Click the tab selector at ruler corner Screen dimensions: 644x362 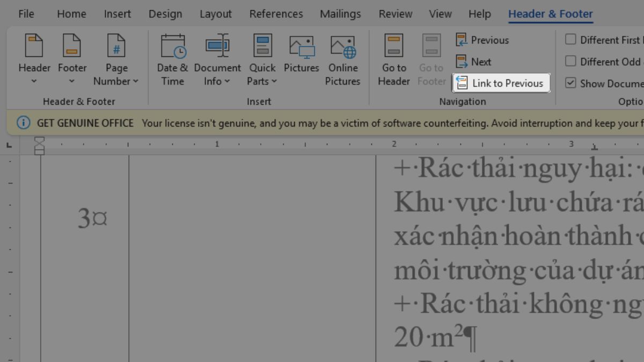(x=9, y=144)
